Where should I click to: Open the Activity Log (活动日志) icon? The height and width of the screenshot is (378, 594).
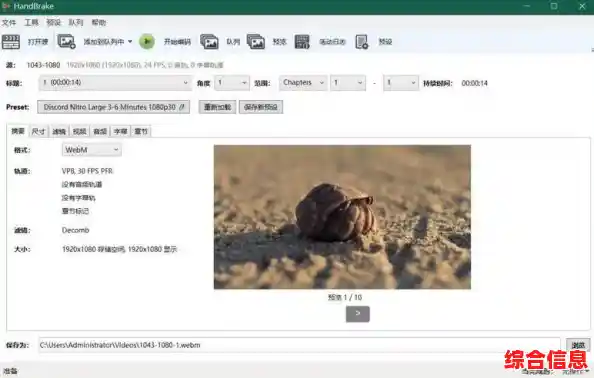pos(302,42)
